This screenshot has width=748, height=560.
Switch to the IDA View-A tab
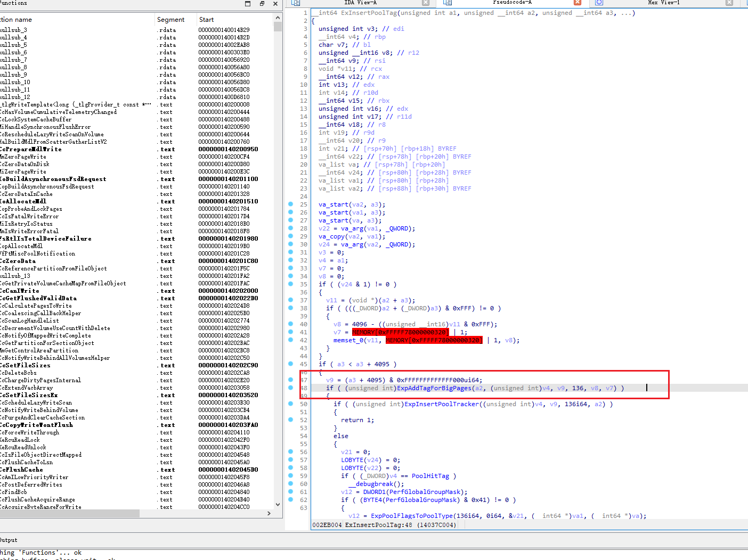pos(361,3)
